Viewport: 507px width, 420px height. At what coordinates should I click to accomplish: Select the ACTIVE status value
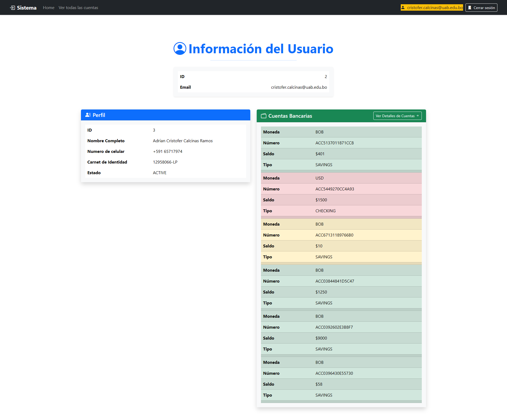point(160,173)
